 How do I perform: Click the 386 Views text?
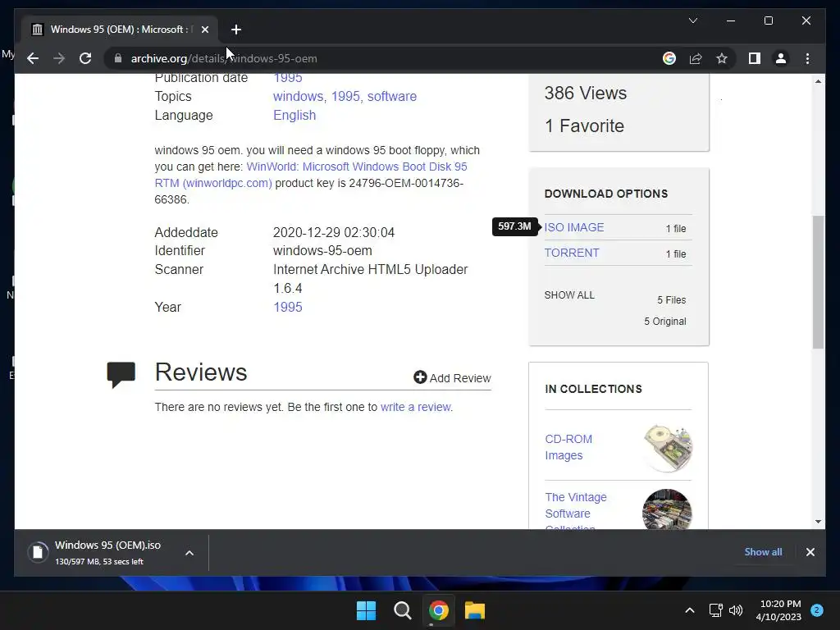click(x=585, y=93)
